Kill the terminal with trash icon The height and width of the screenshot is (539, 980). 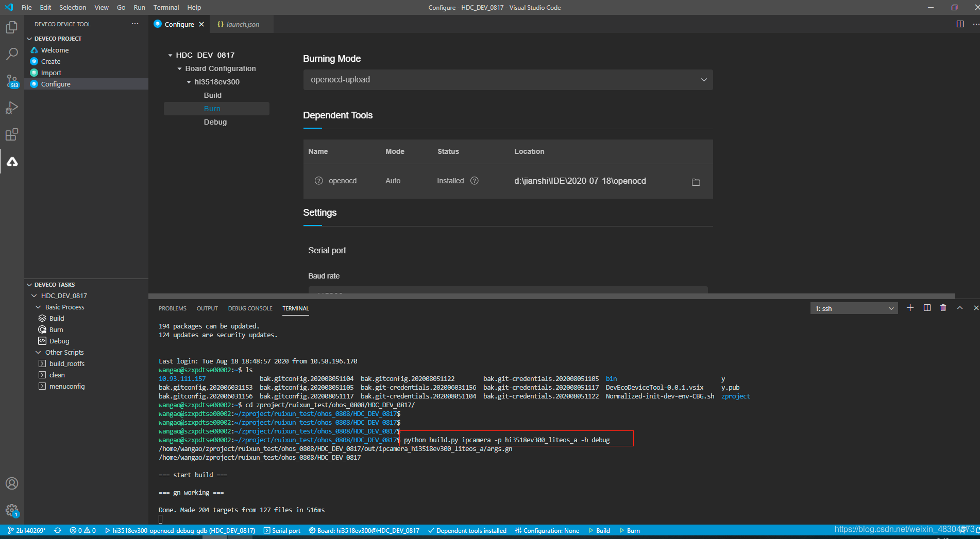(943, 308)
